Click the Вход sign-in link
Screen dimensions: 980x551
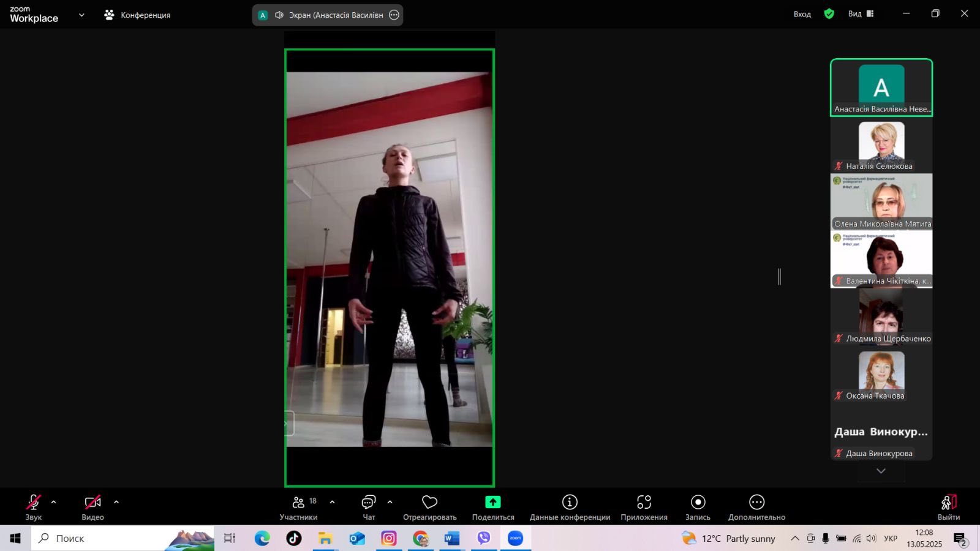point(802,14)
